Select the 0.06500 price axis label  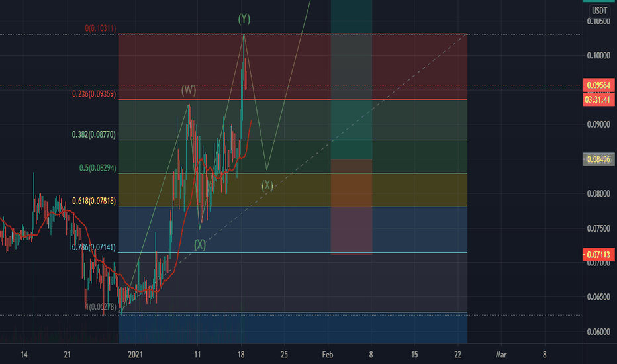coord(598,297)
